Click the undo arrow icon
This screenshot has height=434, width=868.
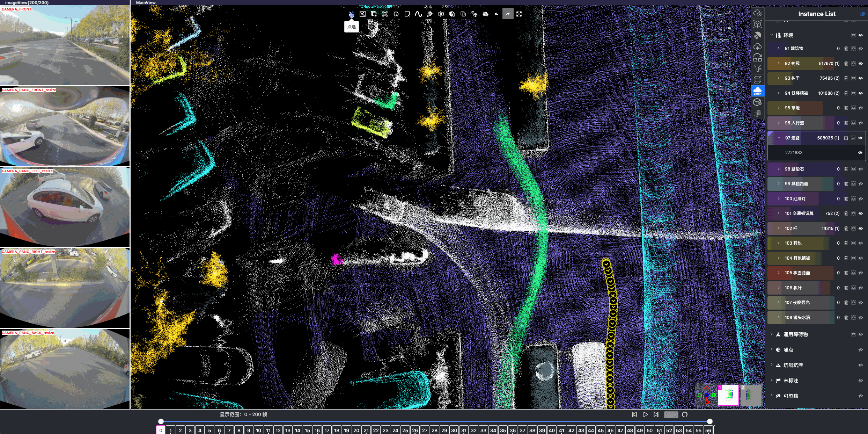[496, 14]
